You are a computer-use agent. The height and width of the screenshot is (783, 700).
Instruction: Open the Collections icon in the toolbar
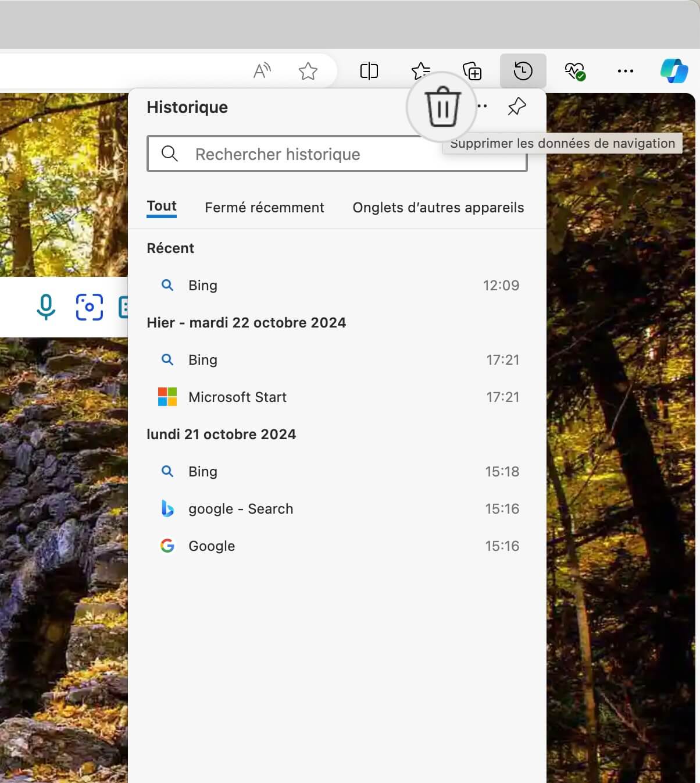point(472,71)
